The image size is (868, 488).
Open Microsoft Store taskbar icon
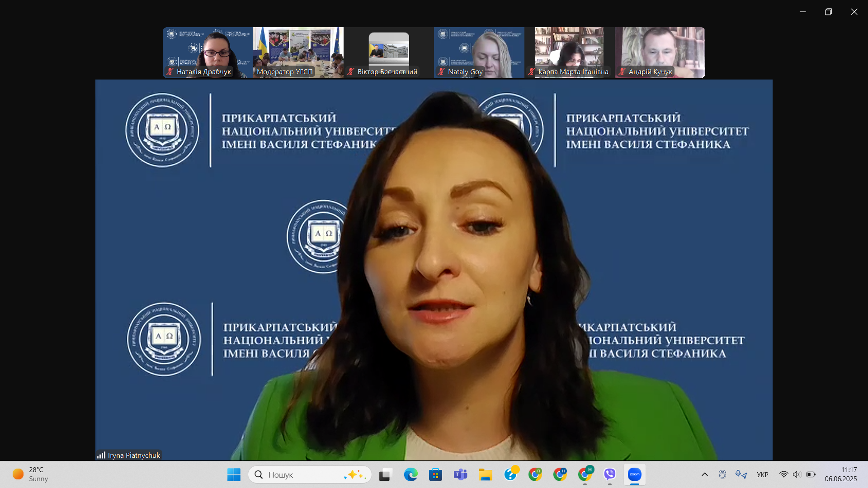pyautogui.click(x=435, y=474)
